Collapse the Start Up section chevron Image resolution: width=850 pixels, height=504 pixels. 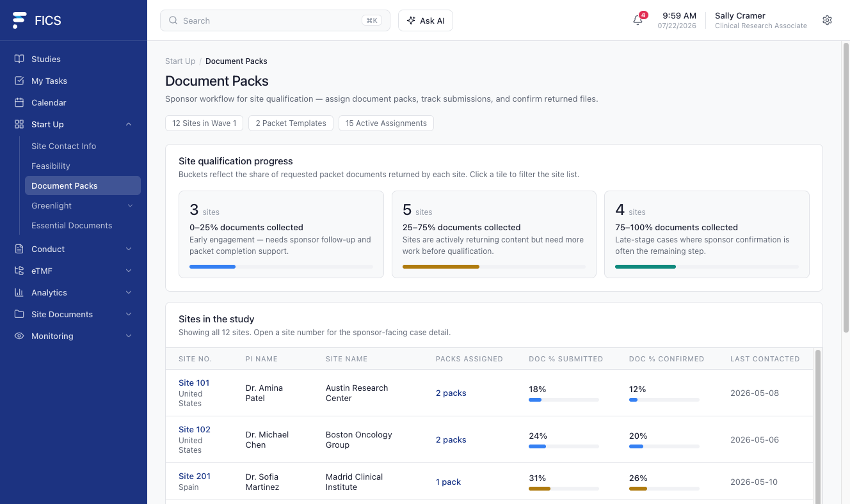click(x=129, y=124)
